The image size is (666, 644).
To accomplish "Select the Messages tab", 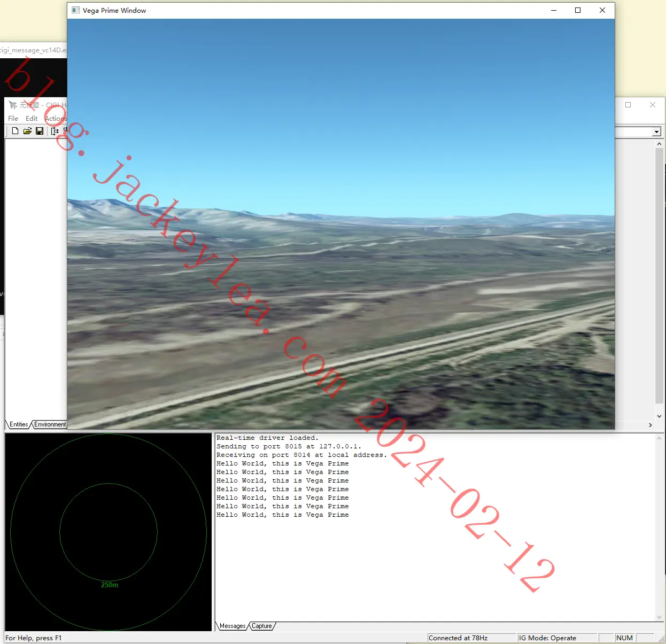I will [x=233, y=626].
